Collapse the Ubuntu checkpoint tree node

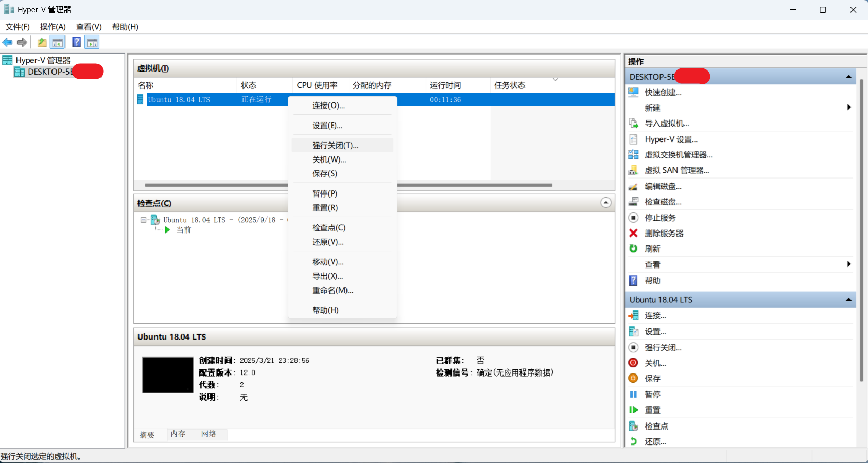[143, 220]
